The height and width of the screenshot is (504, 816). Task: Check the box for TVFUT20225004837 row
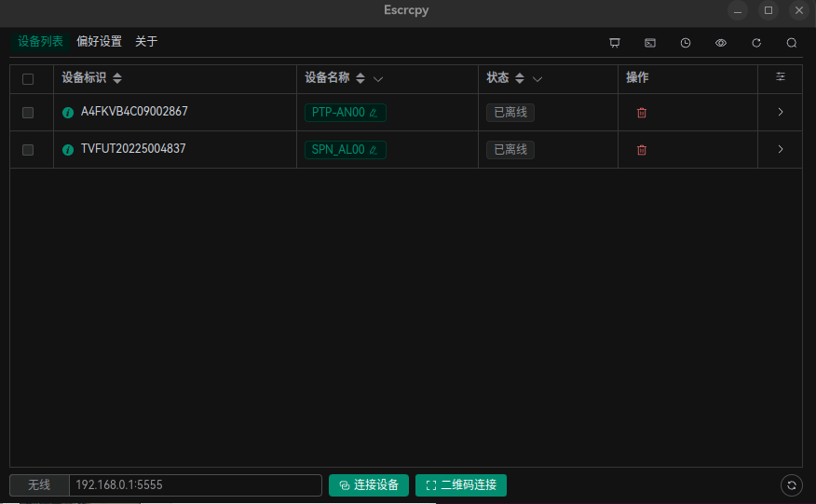click(x=28, y=150)
